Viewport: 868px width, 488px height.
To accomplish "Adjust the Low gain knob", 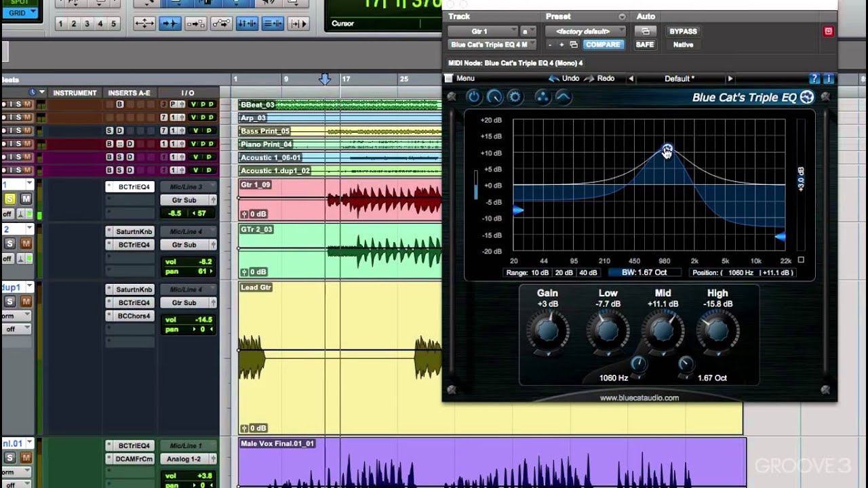I will [x=608, y=331].
